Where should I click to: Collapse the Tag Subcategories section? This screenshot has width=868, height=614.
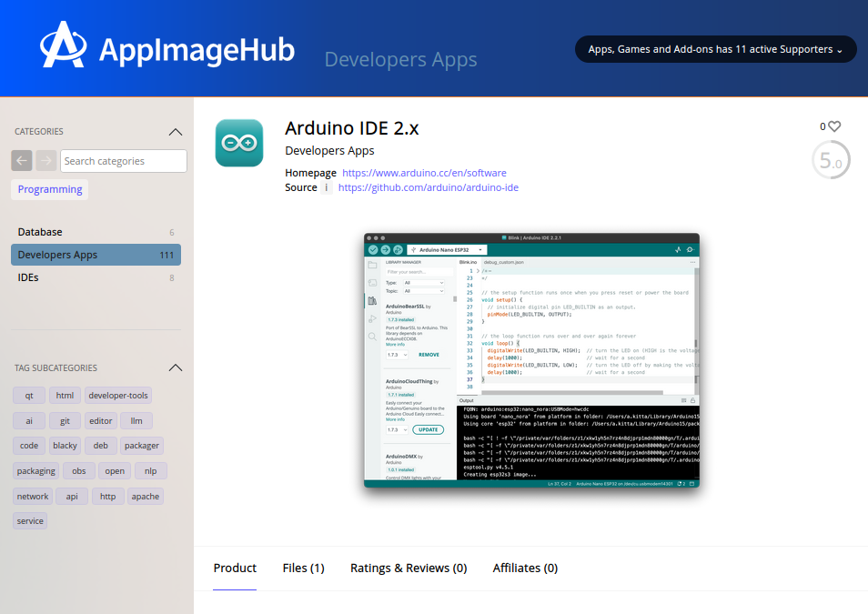(x=175, y=367)
